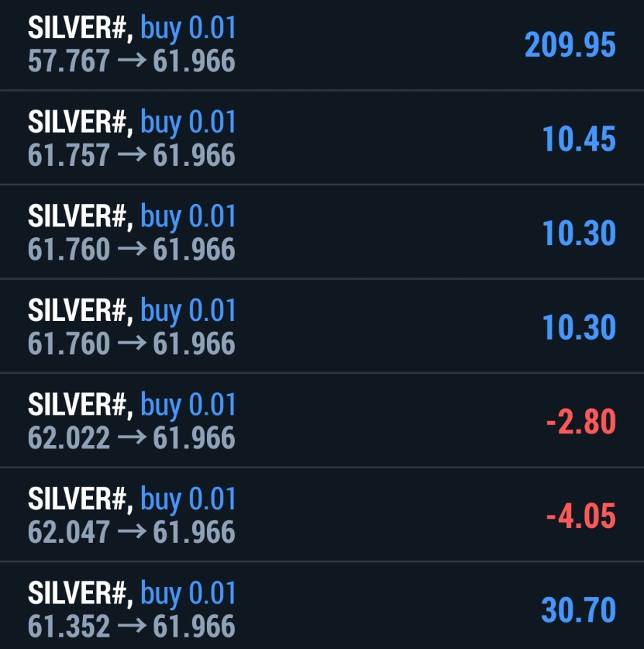Click SILVER# symbol on the 10.45 position
This screenshot has width=644, height=649.
80,123
